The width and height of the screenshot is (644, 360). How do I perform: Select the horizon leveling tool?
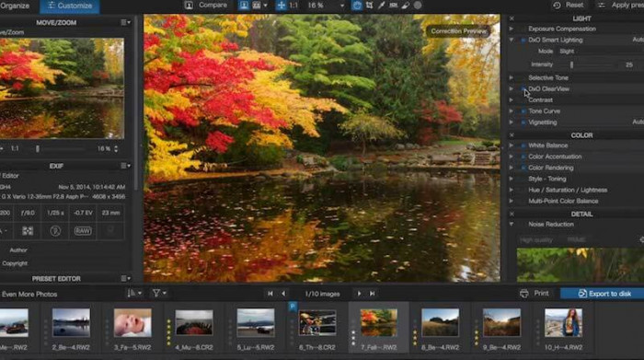394,6
